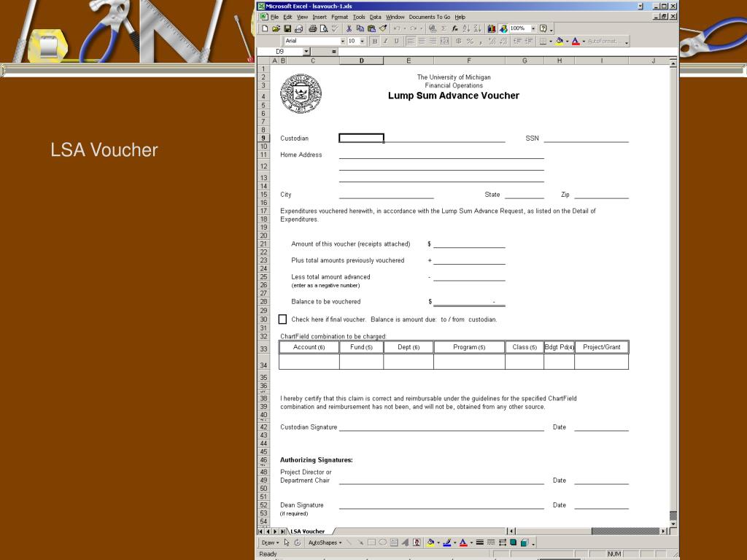The height and width of the screenshot is (560, 747).
Task: Toggle align left
Action: [411, 42]
